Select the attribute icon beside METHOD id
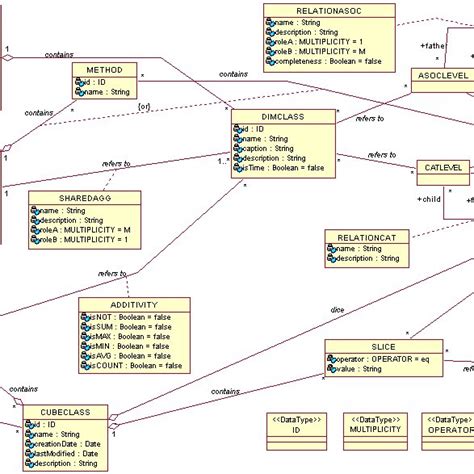This screenshot has width=474, height=474. pos(79,82)
